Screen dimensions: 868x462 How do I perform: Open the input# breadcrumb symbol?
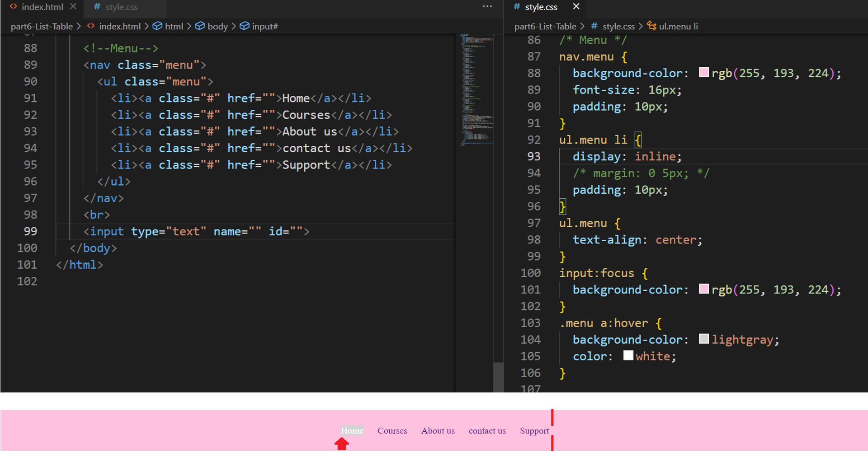(x=265, y=26)
